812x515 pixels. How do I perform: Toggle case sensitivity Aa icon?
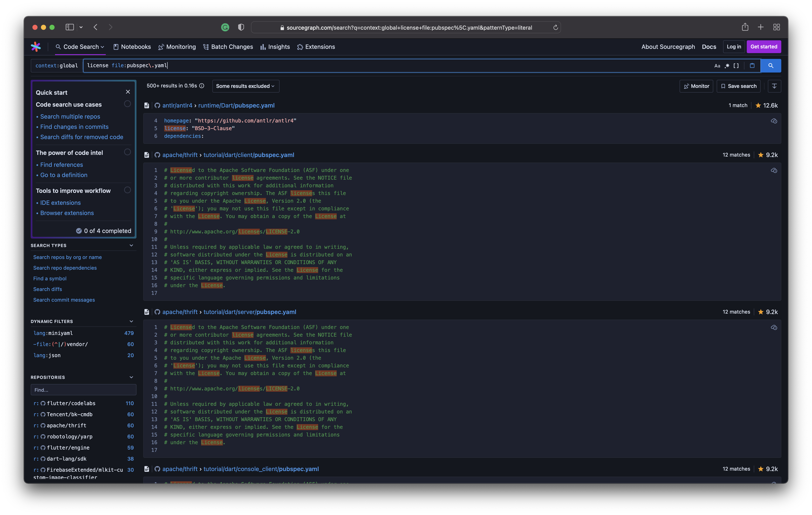point(717,66)
